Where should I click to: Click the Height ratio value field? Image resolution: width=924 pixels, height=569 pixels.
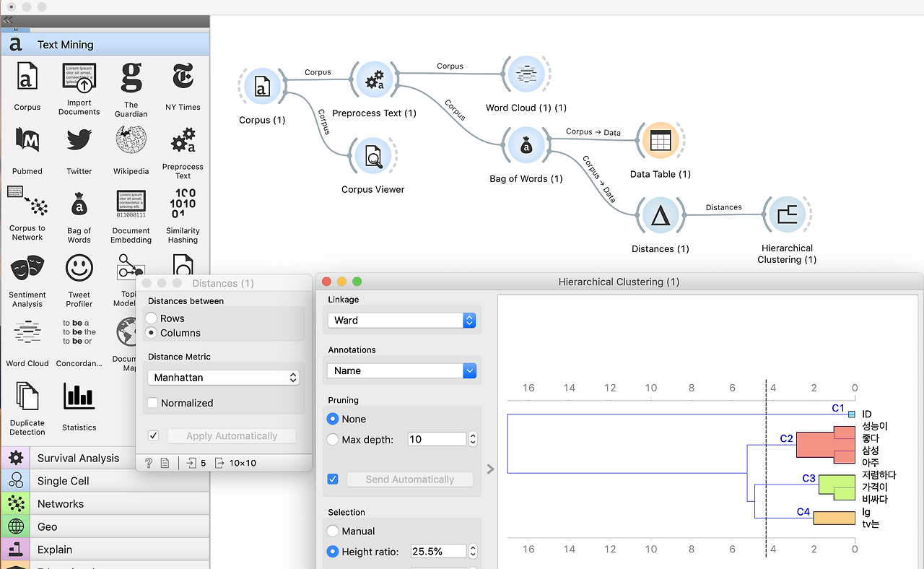pos(438,552)
